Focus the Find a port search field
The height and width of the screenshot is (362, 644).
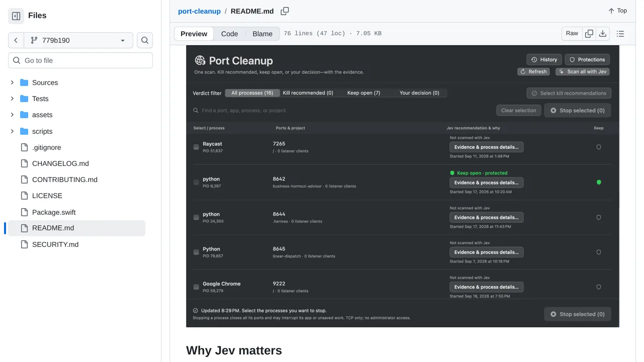(342, 111)
